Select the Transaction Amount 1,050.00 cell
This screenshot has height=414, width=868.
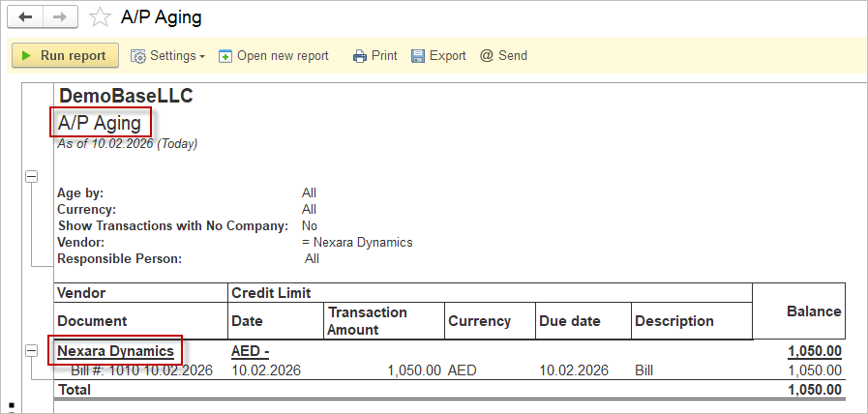414,370
